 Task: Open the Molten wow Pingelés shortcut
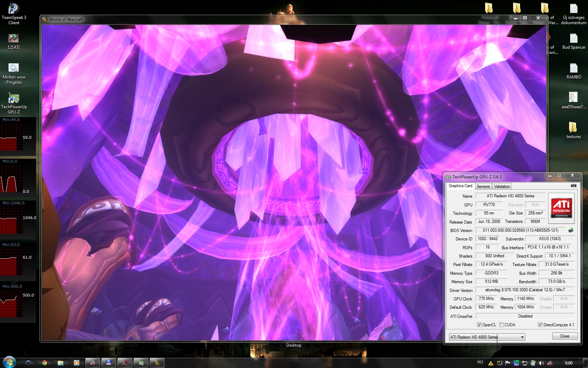tap(14, 74)
